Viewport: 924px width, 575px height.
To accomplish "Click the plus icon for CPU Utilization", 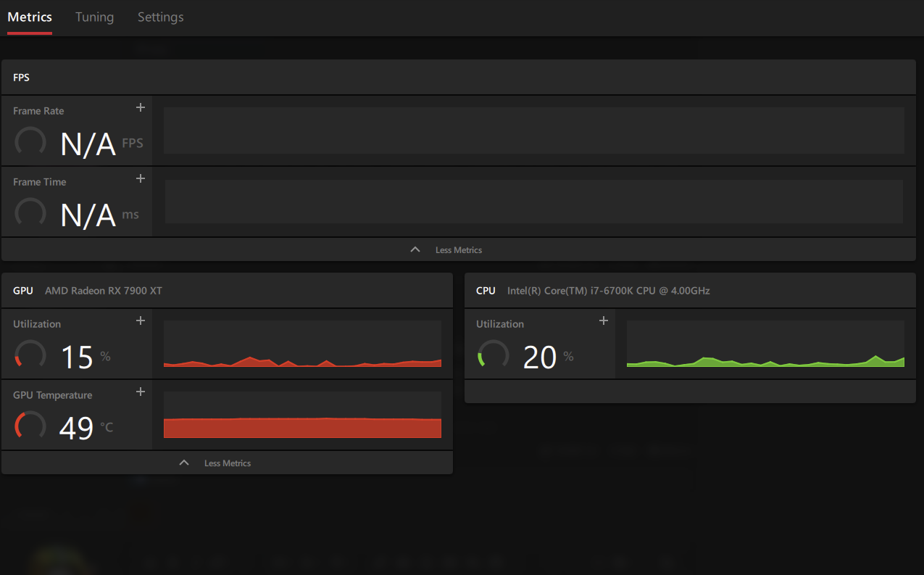I will [x=603, y=320].
